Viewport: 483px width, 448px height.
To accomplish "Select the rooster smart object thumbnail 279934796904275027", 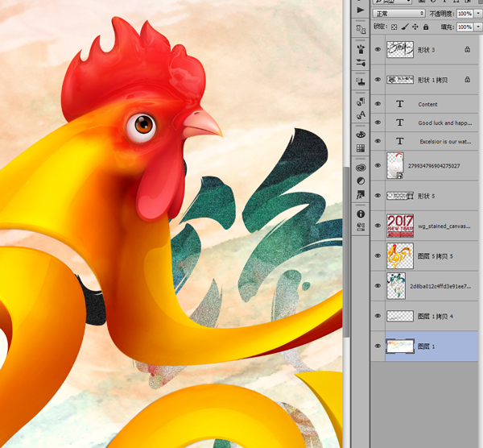I will tap(395, 165).
